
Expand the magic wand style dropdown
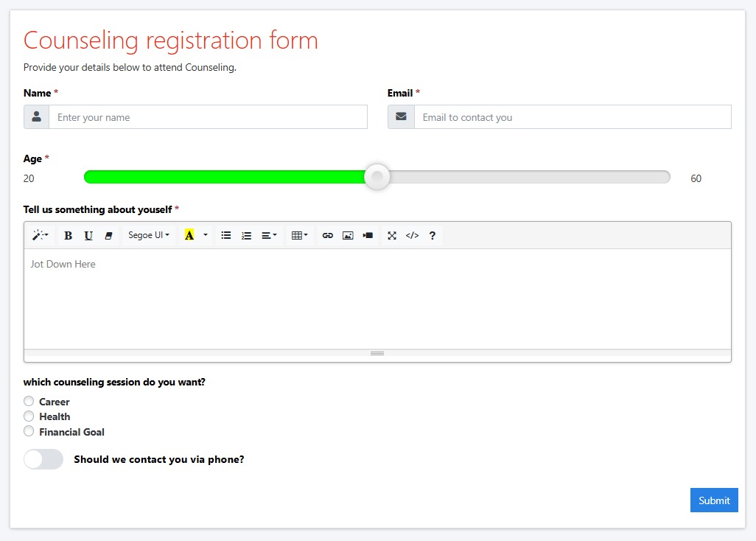[40, 236]
